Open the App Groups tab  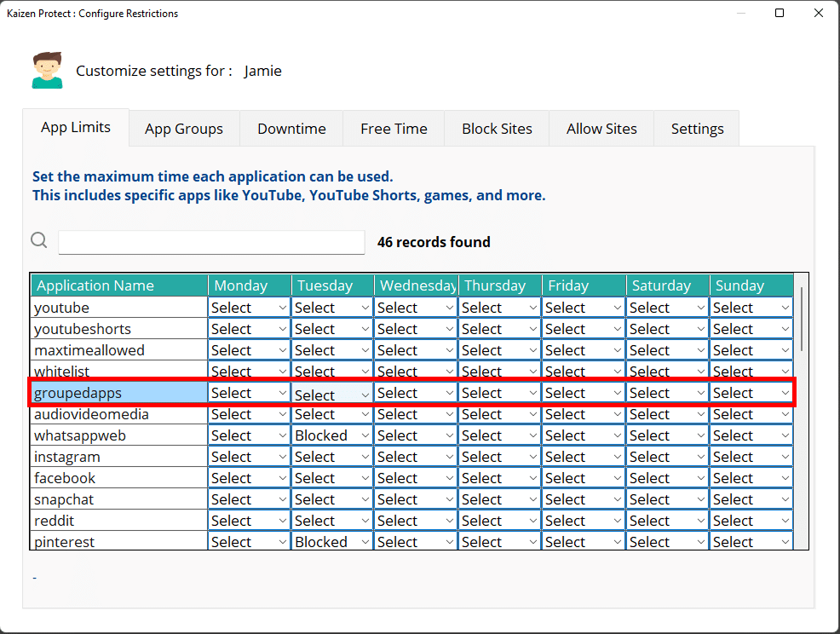183,129
